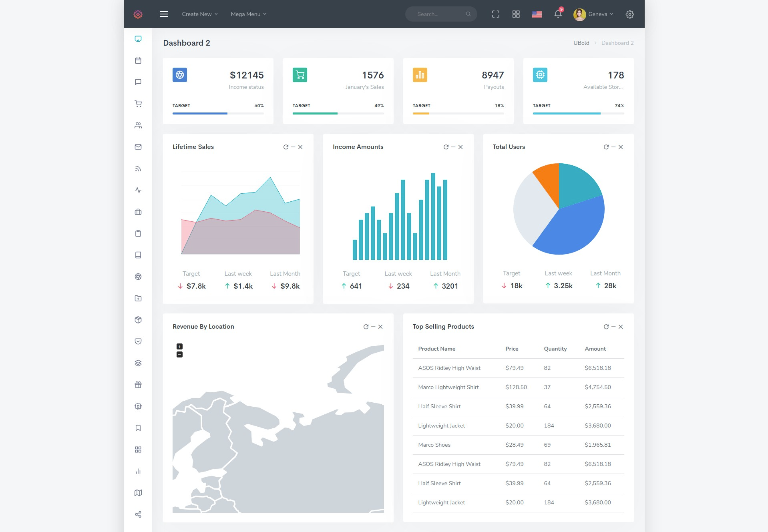Click the search magnifier icon
This screenshot has height=532, width=768.
(468, 14)
